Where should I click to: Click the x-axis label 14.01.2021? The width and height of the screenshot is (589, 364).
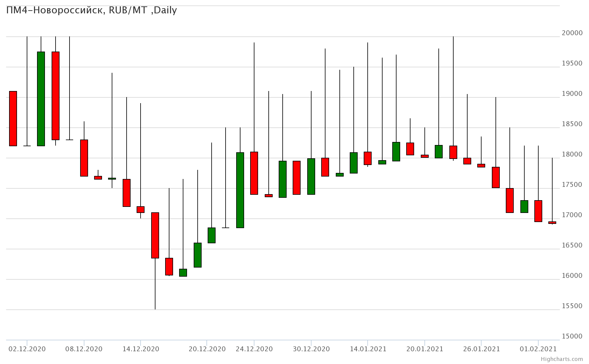point(368,349)
